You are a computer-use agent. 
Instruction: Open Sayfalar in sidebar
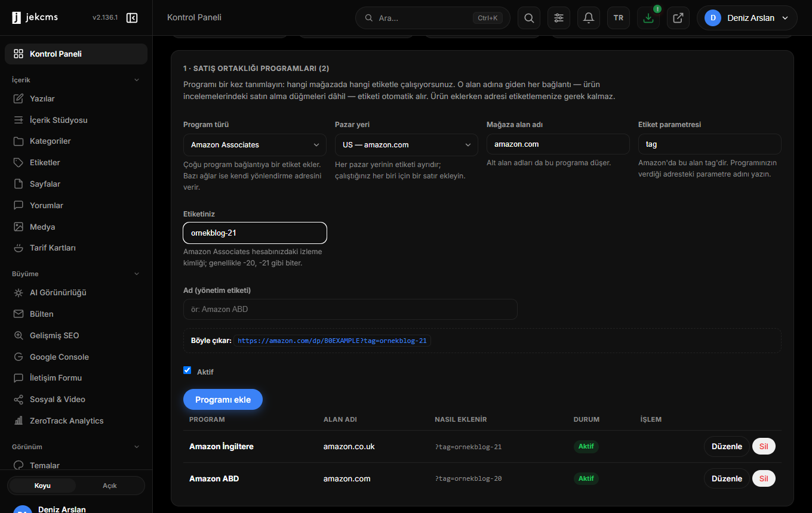[76, 184]
